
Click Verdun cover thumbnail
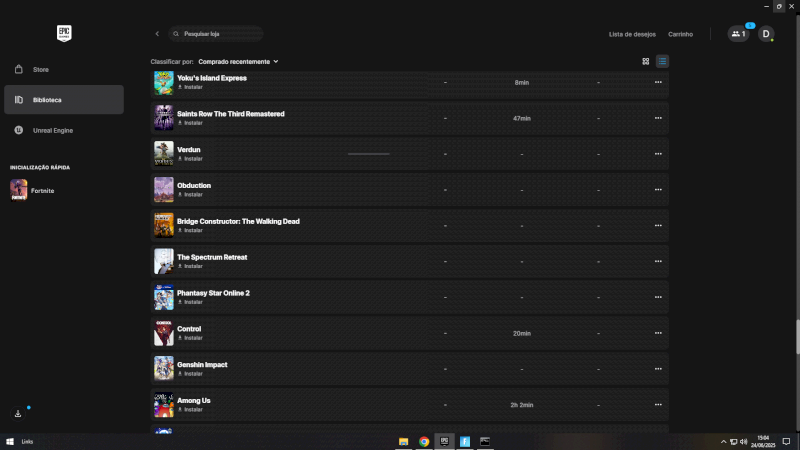pos(164,154)
